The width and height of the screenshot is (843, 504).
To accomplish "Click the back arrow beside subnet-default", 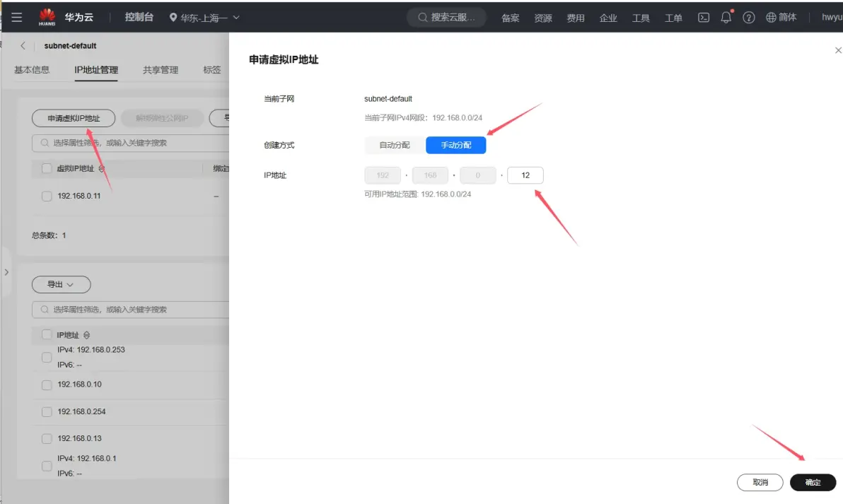I will (x=23, y=46).
